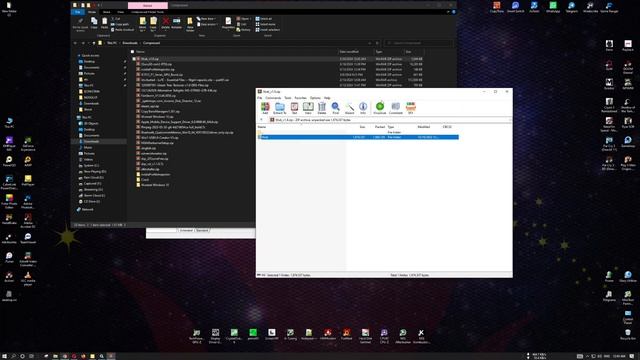Toggle checkbox of first zip file row
The height and width of the screenshot is (360, 640).
(x=134, y=59)
